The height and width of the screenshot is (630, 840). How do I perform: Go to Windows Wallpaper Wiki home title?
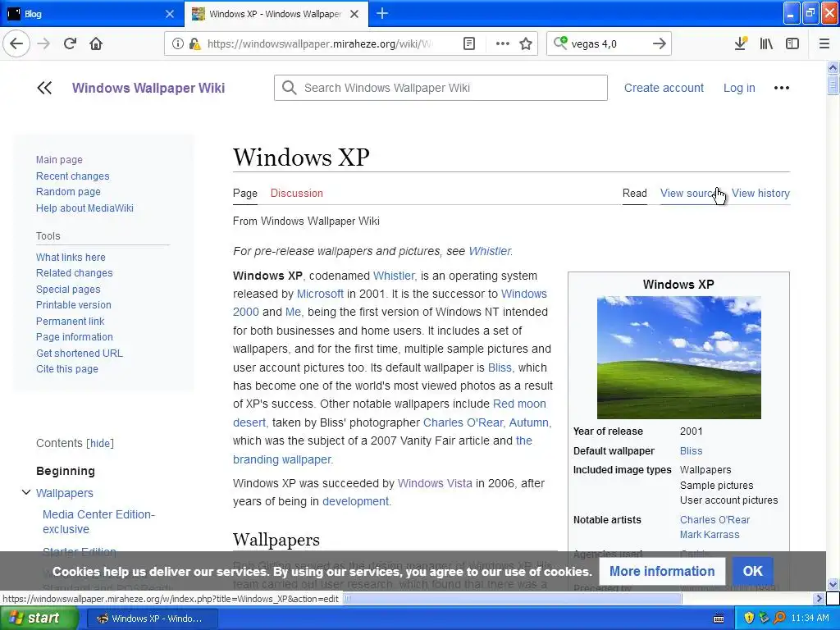pos(148,88)
